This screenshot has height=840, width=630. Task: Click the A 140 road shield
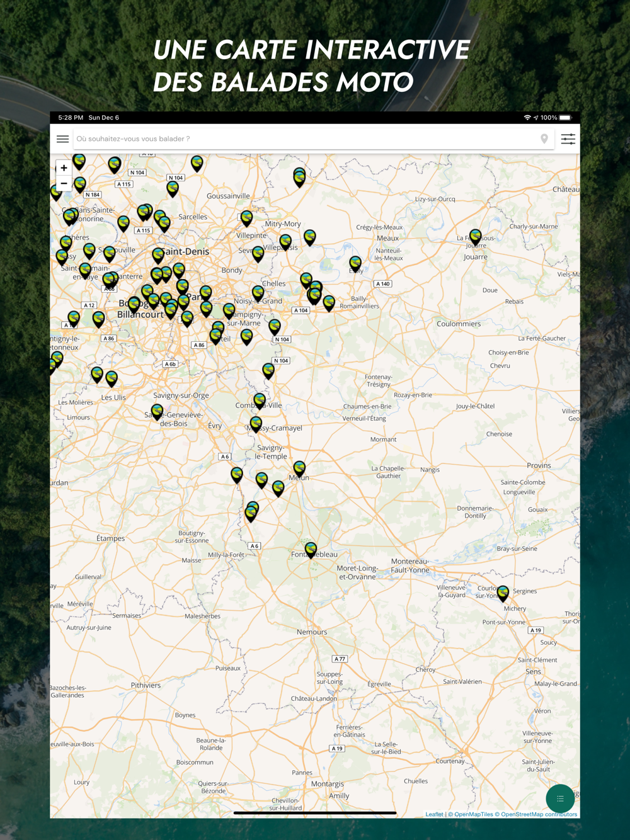tap(383, 283)
